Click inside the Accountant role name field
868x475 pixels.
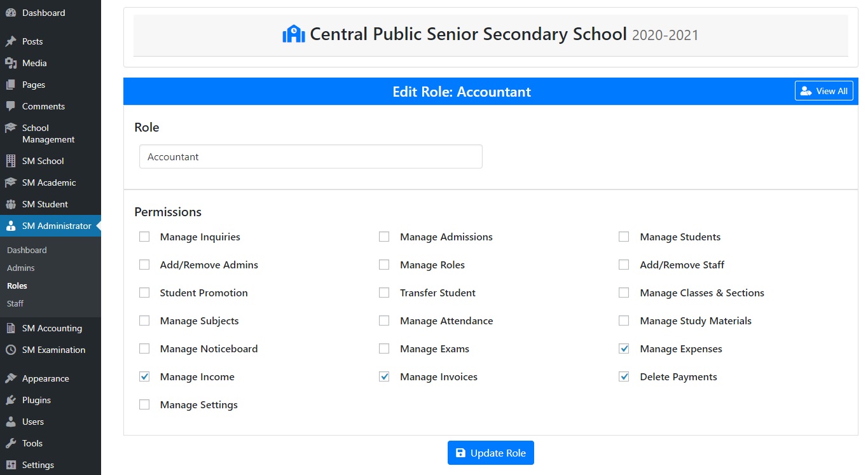click(310, 156)
